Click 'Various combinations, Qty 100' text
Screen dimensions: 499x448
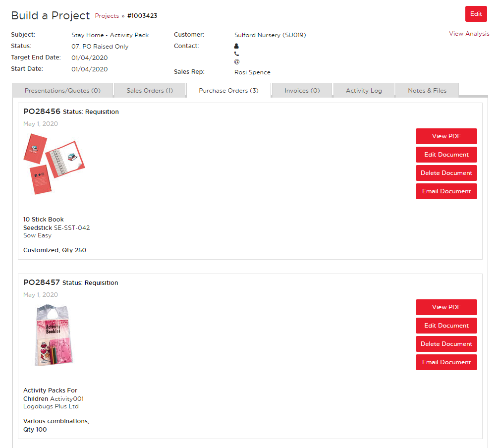click(x=56, y=425)
